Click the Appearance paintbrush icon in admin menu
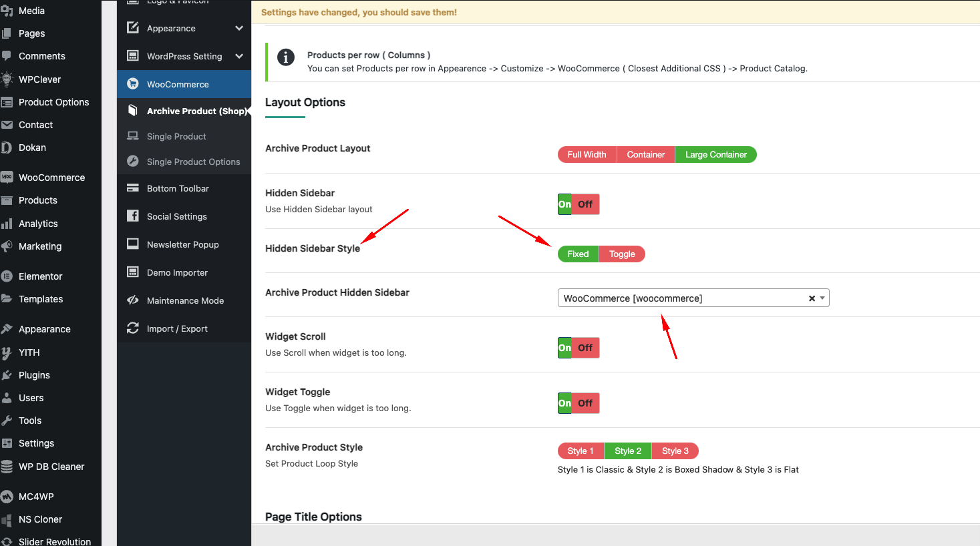 (x=7, y=329)
